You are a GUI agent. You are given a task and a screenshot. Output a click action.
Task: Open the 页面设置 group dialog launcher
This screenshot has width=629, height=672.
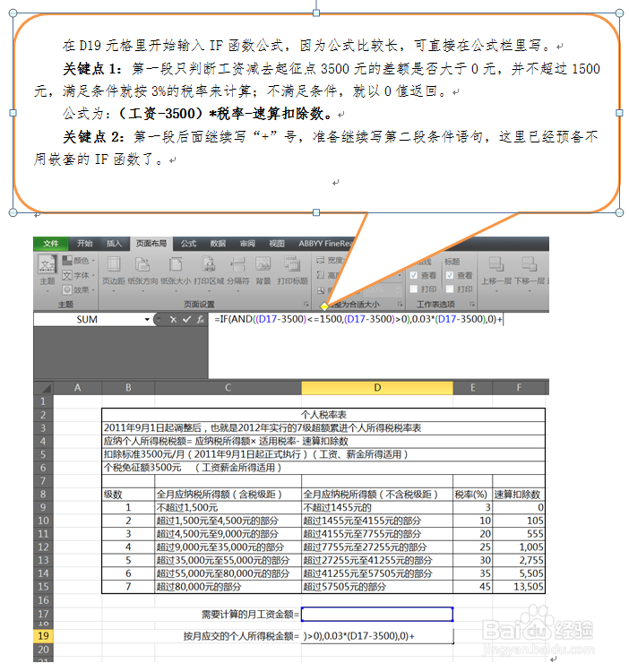[x=306, y=304]
